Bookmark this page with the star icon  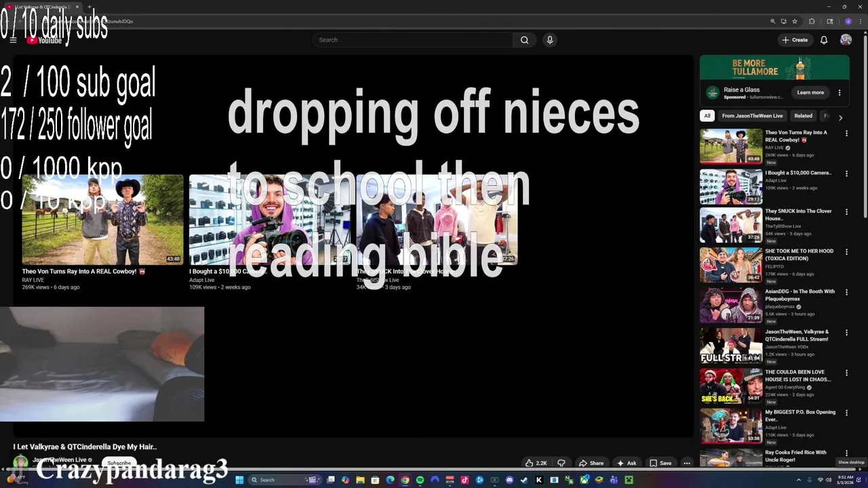[x=795, y=21]
